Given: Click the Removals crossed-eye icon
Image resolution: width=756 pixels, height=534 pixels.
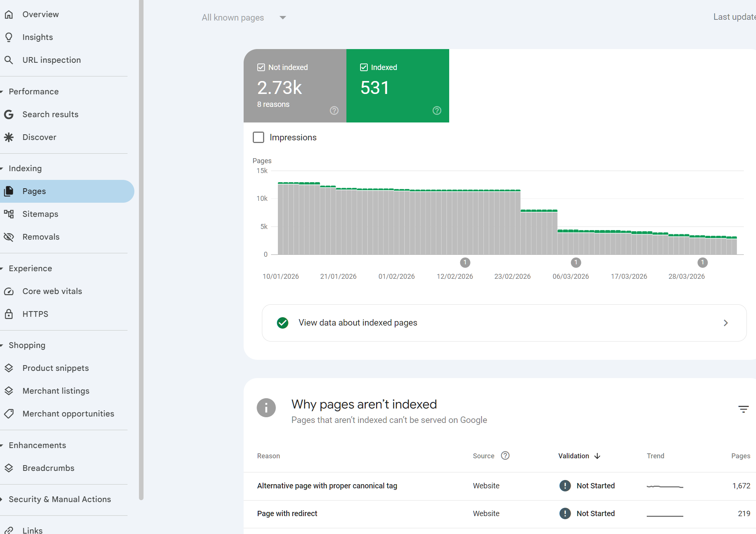Looking at the screenshot, I should (x=9, y=237).
